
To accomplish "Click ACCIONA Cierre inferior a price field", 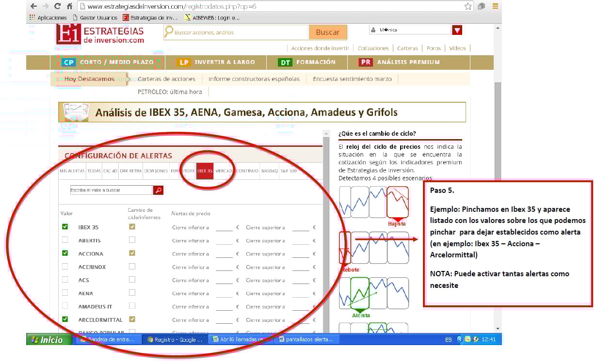I will [224, 253].
